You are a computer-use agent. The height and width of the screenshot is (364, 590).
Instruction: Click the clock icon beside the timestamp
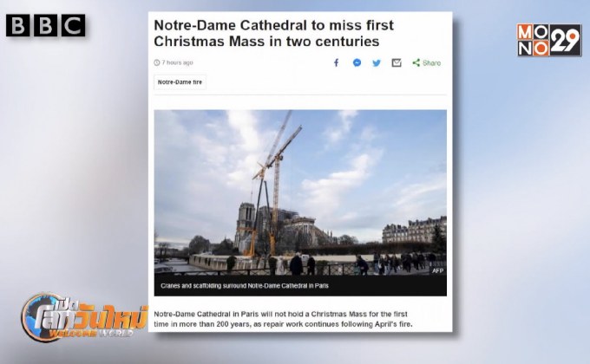coord(157,62)
